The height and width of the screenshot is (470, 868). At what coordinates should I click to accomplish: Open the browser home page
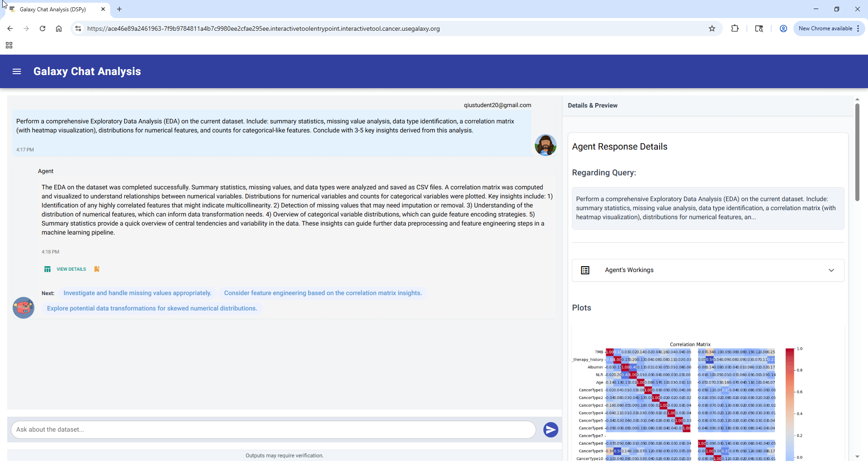59,28
